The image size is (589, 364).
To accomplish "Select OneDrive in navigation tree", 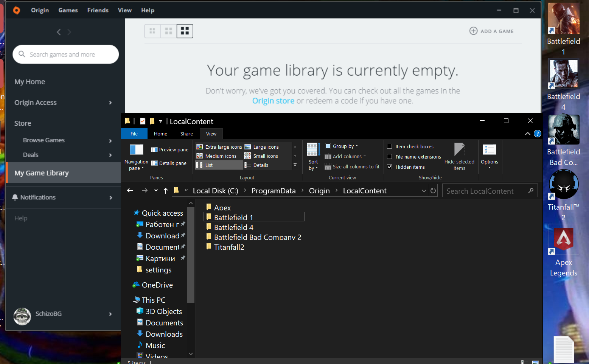I will pos(153,285).
